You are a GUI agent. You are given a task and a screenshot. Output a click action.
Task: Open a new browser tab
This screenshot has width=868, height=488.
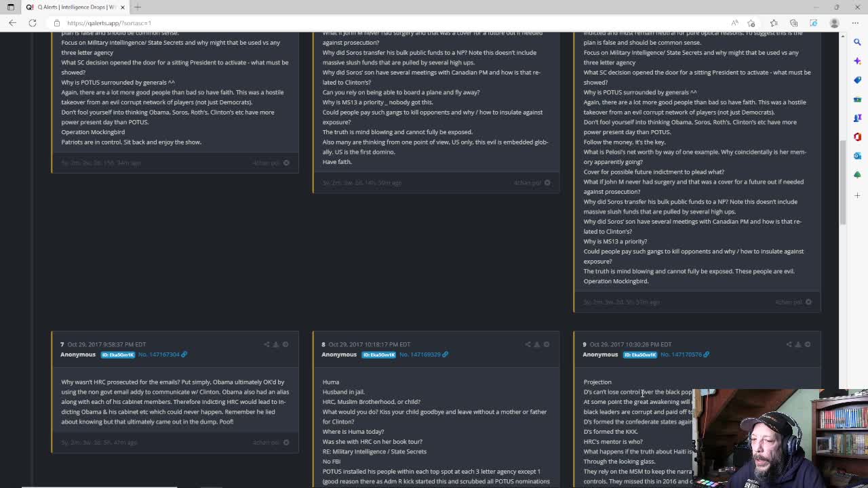coord(138,7)
